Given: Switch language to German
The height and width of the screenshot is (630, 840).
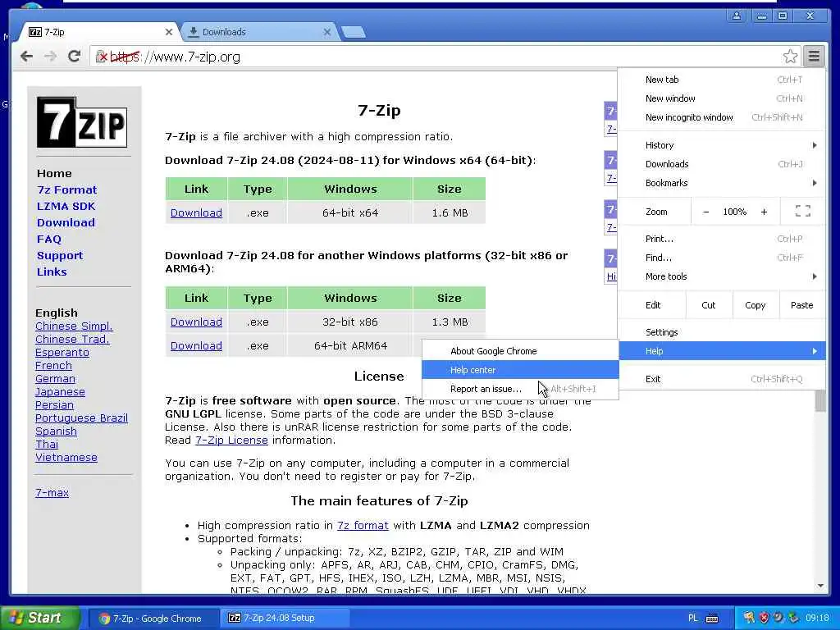Looking at the screenshot, I should point(55,379).
